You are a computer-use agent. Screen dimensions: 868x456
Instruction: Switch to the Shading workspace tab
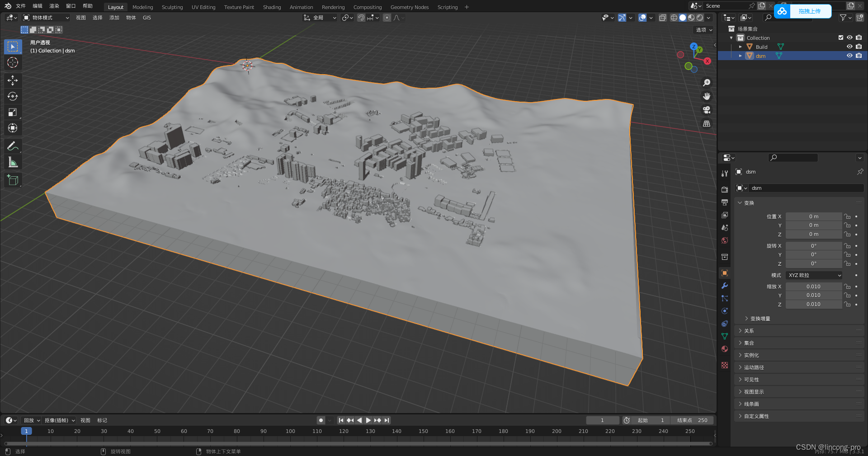[x=272, y=7]
